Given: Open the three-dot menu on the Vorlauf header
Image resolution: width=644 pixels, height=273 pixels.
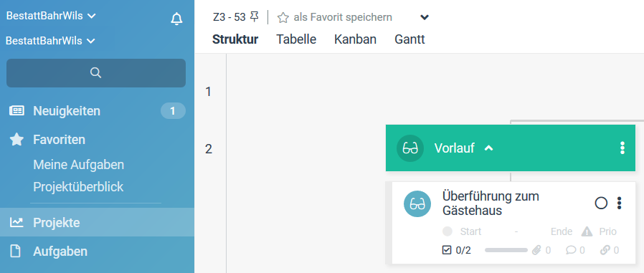Looking at the screenshot, I should [622, 148].
